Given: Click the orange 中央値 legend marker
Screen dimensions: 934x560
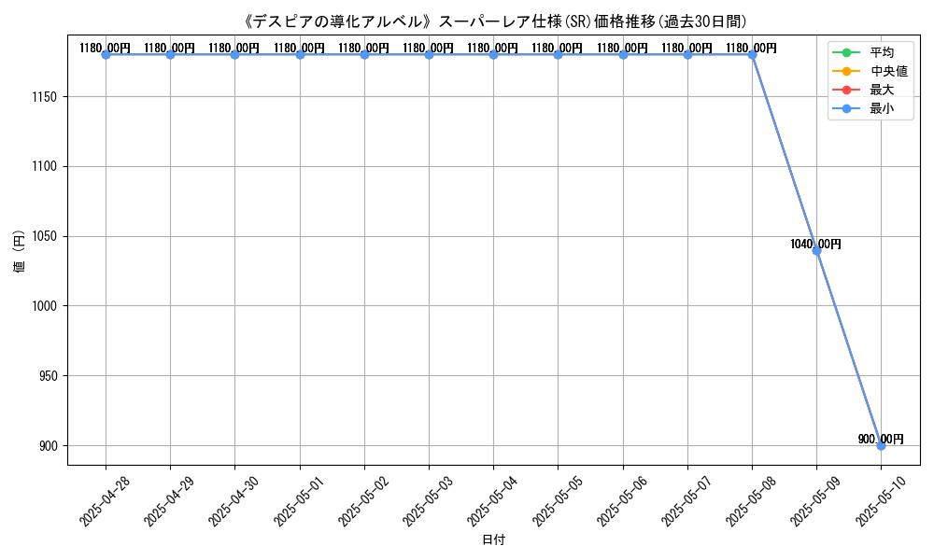Looking at the screenshot, I should click(x=846, y=72).
